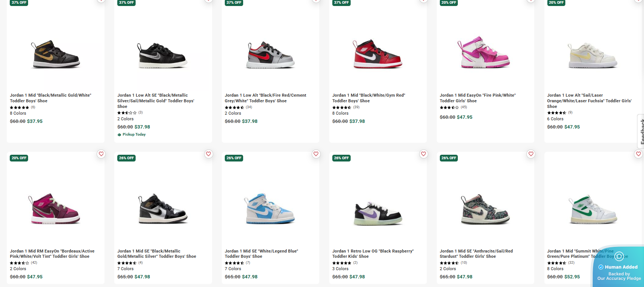Viewport: 644px width, 287px height.
Task: Select the $37.98 price of Black/Fire Red shoe
Action: [250, 121]
